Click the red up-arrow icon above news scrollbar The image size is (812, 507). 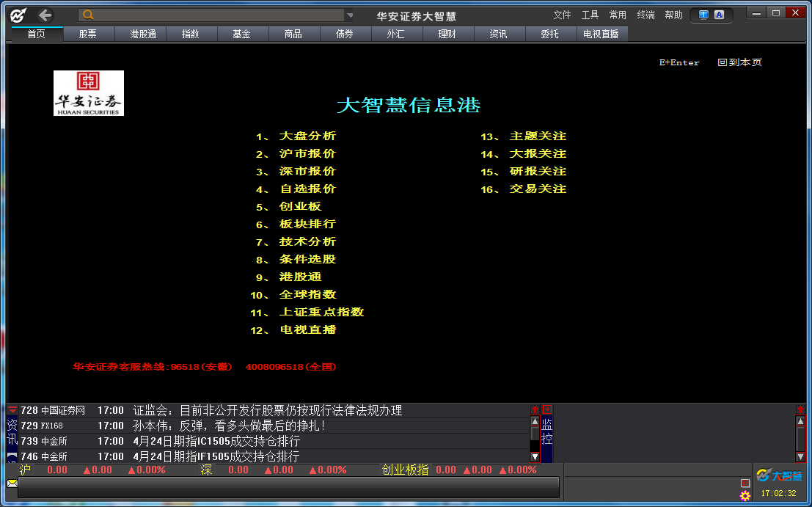(x=535, y=409)
